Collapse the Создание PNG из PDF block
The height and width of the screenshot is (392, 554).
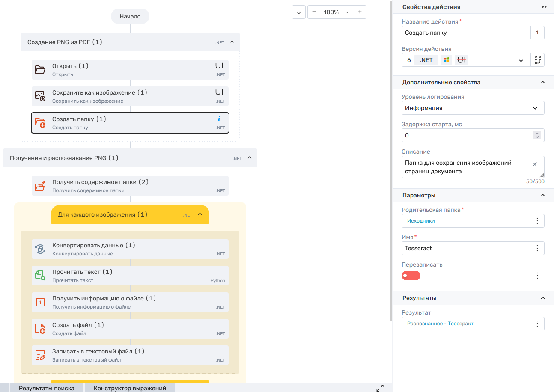232,42
